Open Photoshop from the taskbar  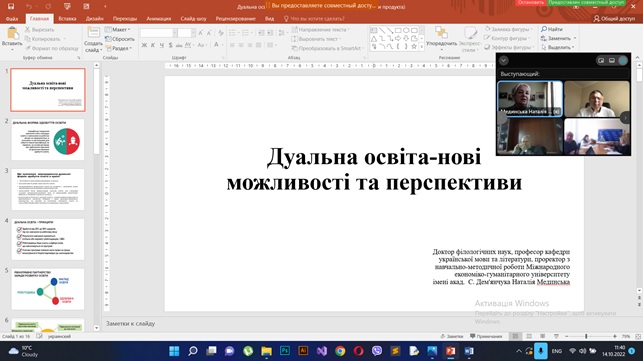(x=285, y=351)
